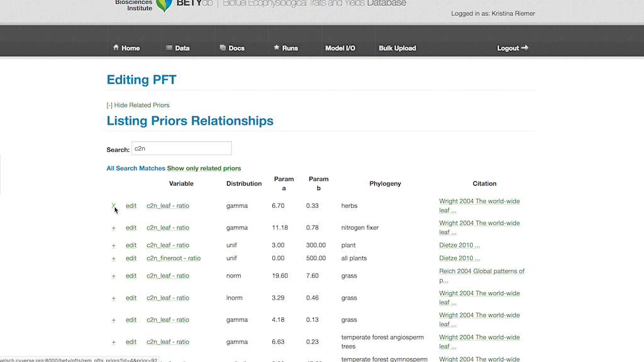Click the plus icon beside the norm distribution row

[114, 276]
